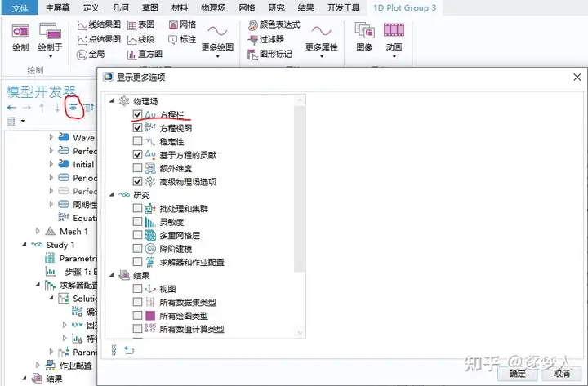Screen dimensions: 588x386
Task: Click the 确定 button
Action: point(518,373)
